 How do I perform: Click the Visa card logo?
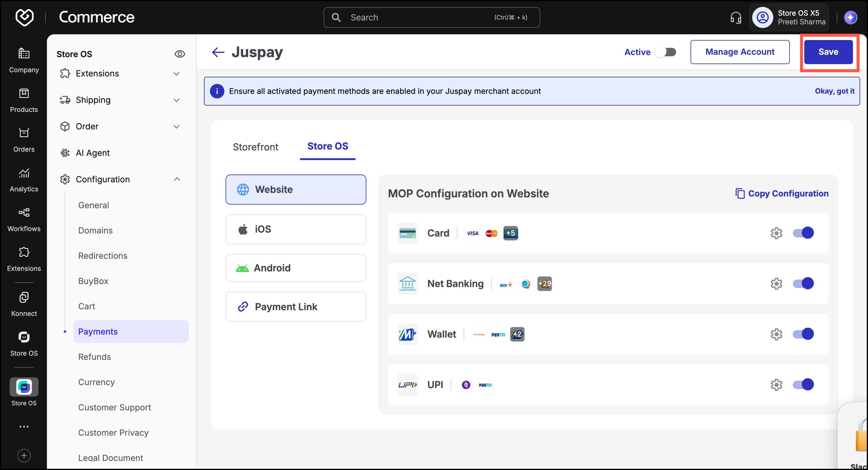[472, 233]
